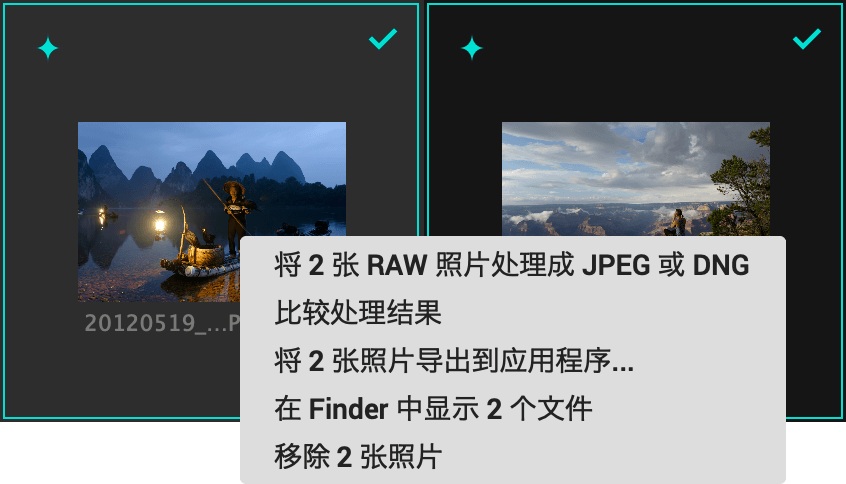Click the star icon on the fisherman photo tile
This screenshot has height=484, width=846.
coord(48,48)
